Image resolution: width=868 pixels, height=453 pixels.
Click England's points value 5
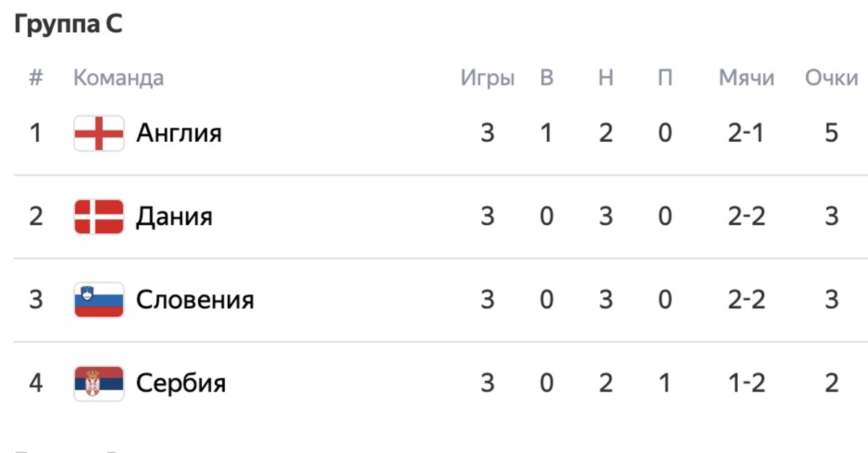click(x=832, y=133)
